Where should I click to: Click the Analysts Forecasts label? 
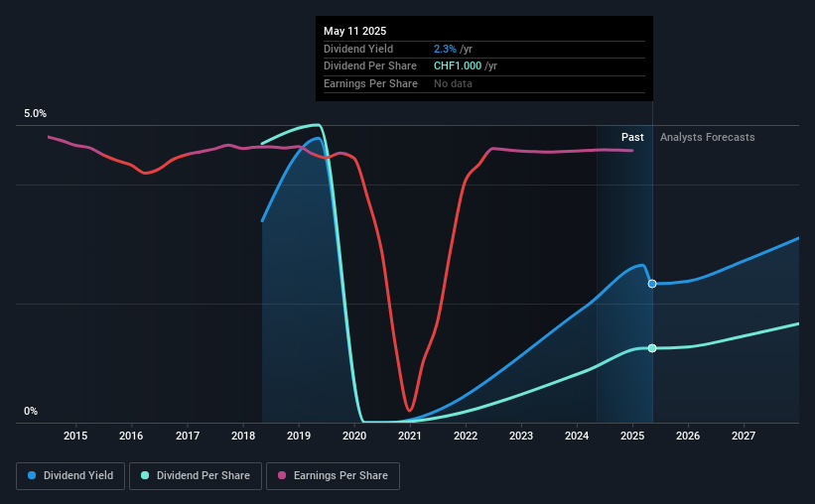[x=708, y=137]
